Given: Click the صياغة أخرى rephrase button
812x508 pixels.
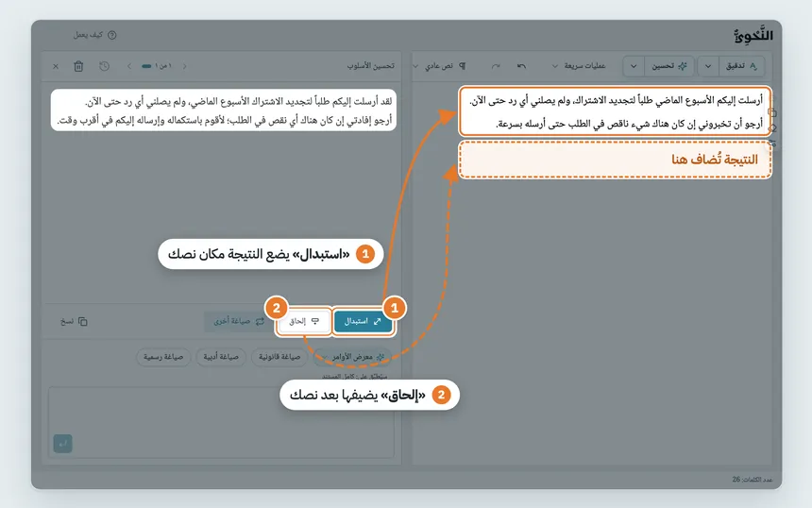Looking at the screenshot, I should pos(239,322).
